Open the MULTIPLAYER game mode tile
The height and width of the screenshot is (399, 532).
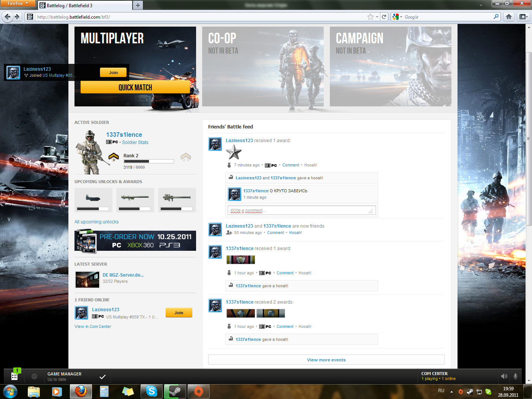pyautogui.click(x=135, y=66)
